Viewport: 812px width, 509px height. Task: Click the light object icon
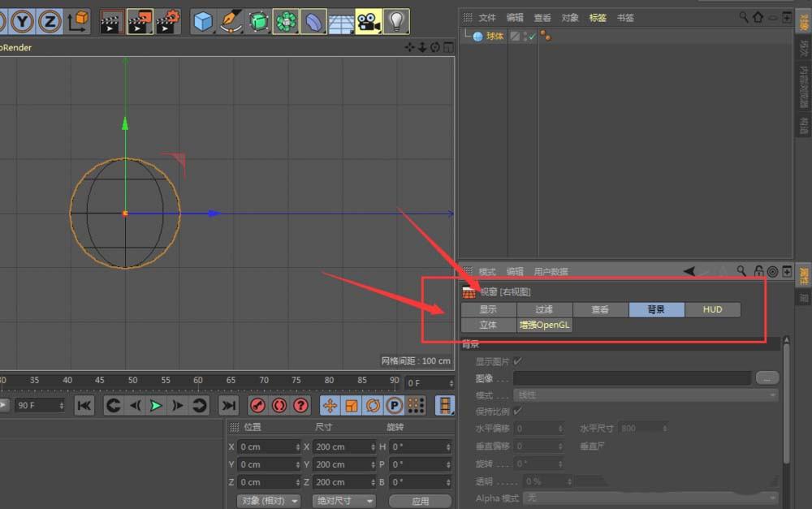coord(396,22)
